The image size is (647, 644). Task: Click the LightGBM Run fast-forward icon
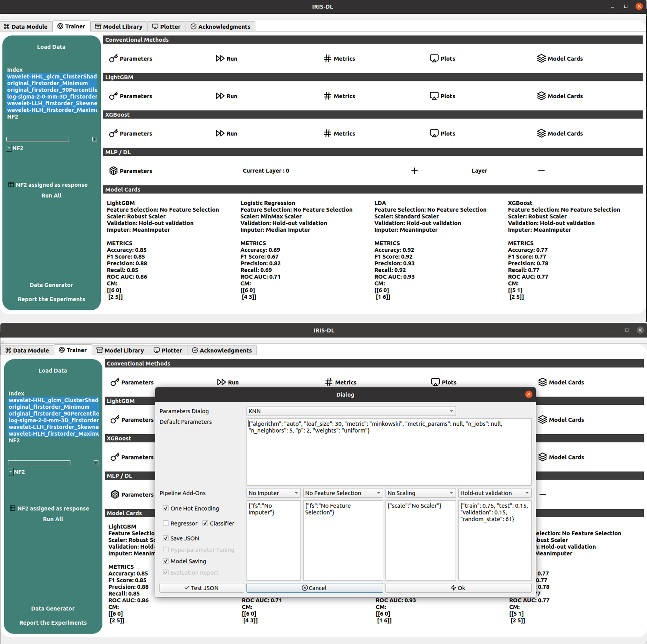click(x=220, y=96)
